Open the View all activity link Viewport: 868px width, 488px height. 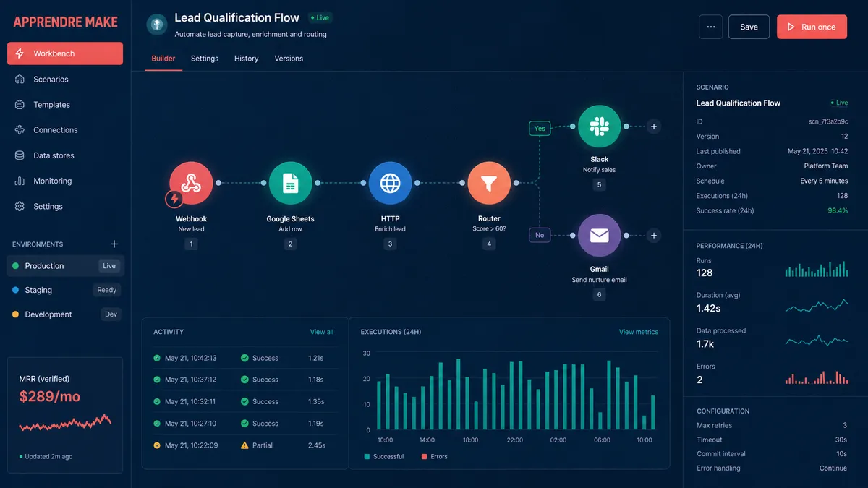pos(322,332)
